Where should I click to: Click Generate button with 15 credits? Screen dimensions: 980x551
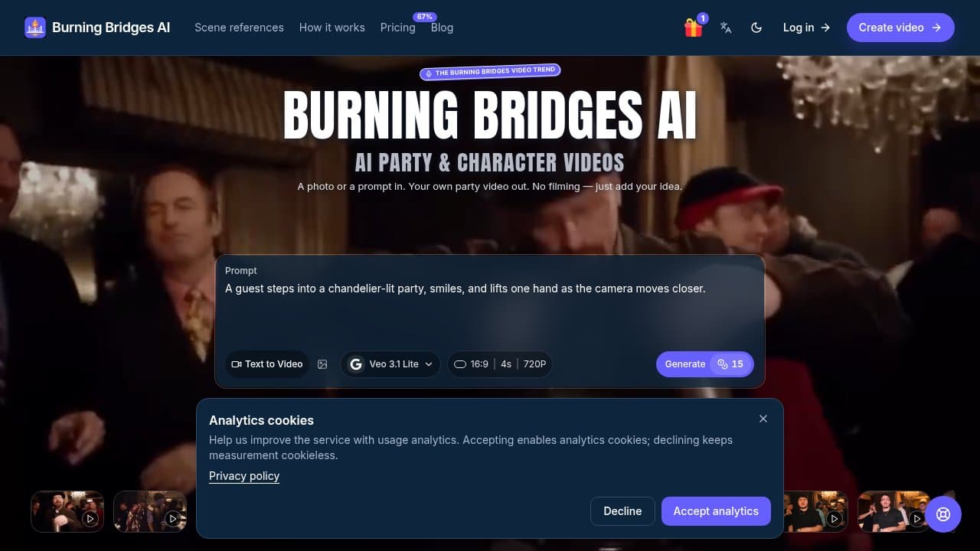pos(704,364)
